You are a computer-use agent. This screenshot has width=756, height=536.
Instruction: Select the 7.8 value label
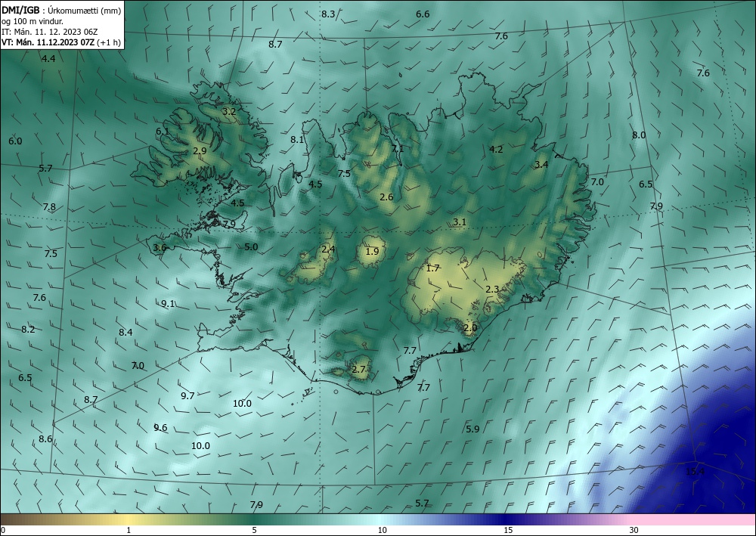click(49, 207)
